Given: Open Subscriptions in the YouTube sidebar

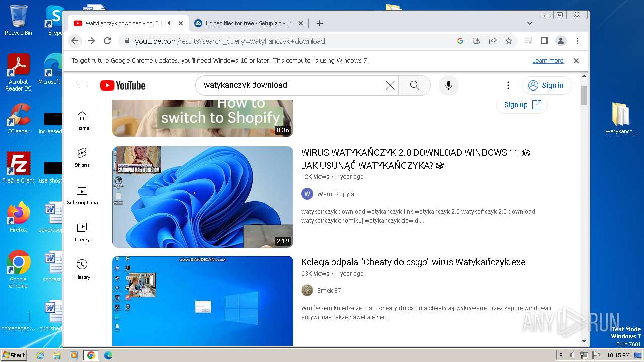Looking at the screenshot, I should tap(82, 195).
